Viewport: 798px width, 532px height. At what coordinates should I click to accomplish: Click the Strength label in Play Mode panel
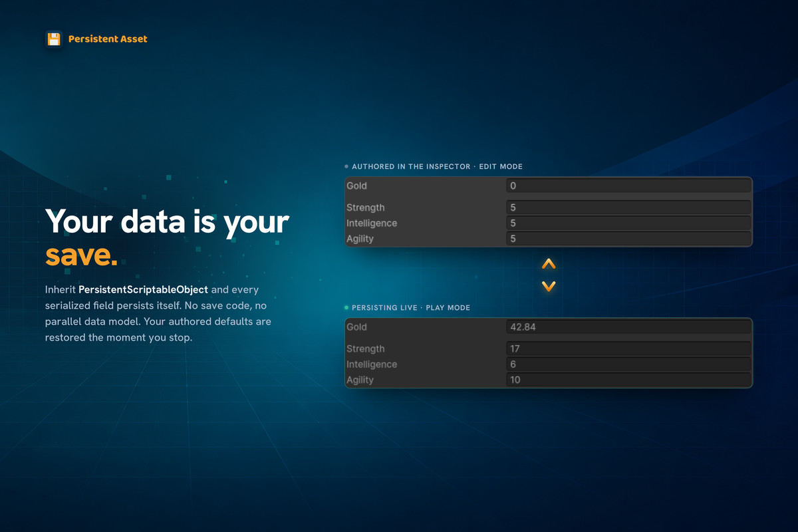pos(366,348)
